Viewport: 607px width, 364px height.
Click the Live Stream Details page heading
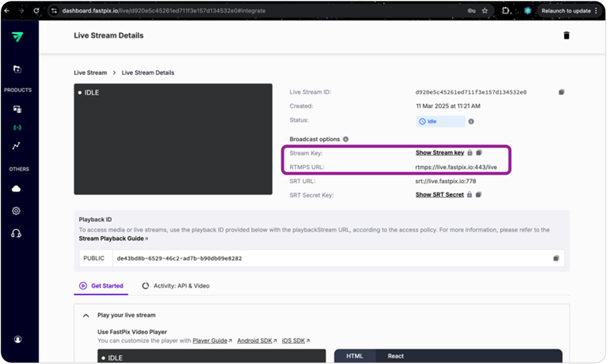109,35
